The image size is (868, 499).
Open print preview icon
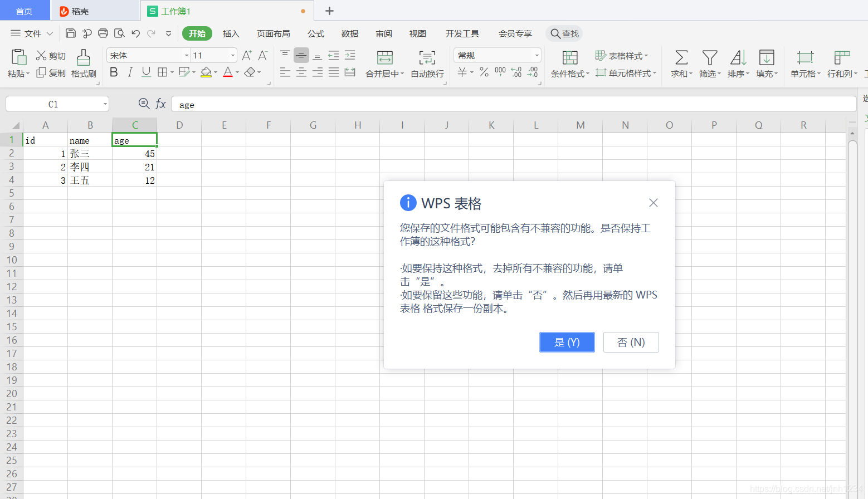119,33
